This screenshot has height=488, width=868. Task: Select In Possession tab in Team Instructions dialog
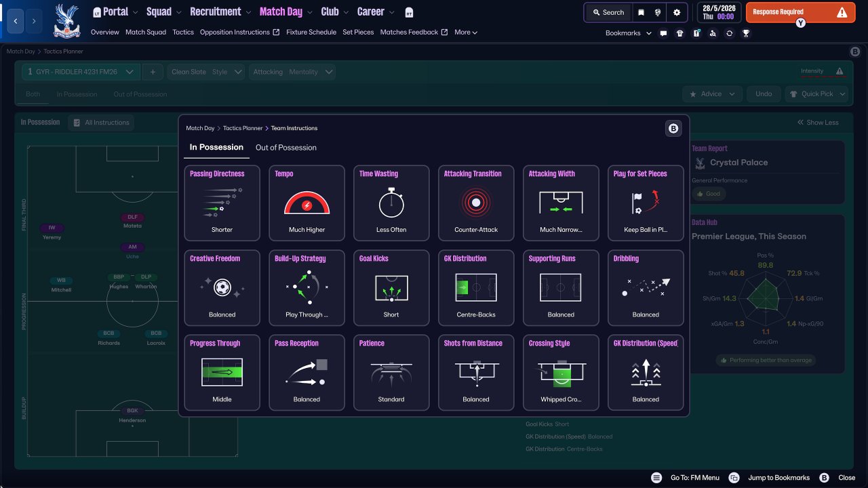pos(216,147)
